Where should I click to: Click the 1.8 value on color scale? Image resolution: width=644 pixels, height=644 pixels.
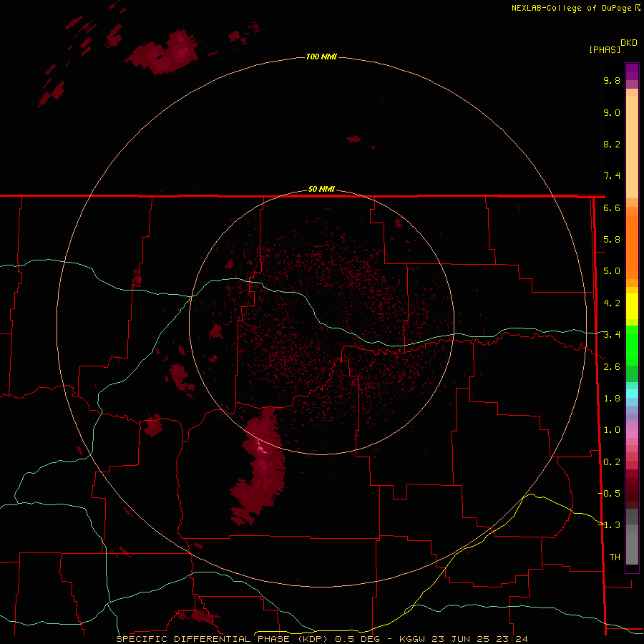point(612,399)
